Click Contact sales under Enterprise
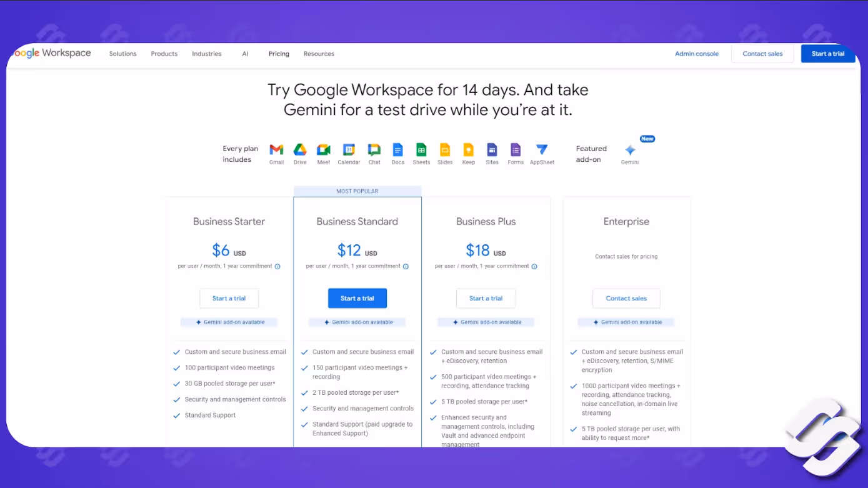The width and height of the screenshot is (868, 488). [x=626, y=298]
